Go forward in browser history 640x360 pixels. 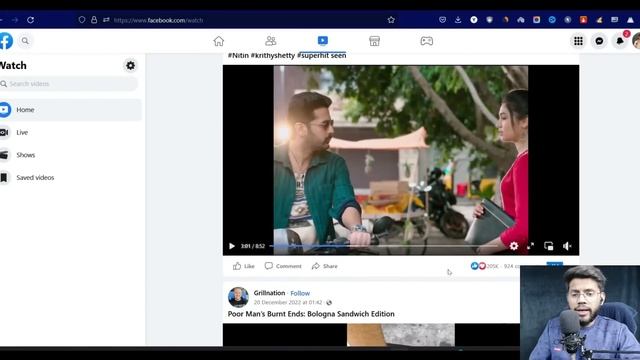(x=15, y=20)
